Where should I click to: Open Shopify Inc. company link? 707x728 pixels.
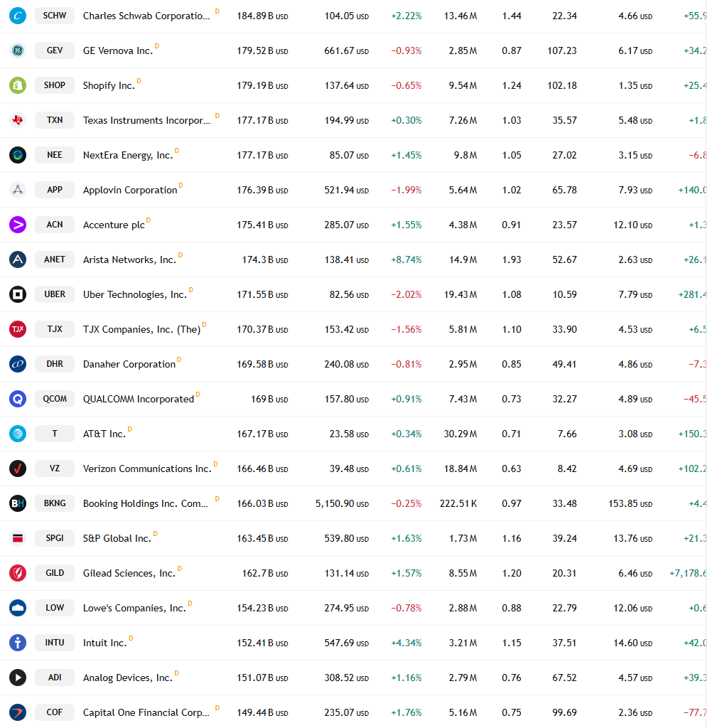(109, 85)
